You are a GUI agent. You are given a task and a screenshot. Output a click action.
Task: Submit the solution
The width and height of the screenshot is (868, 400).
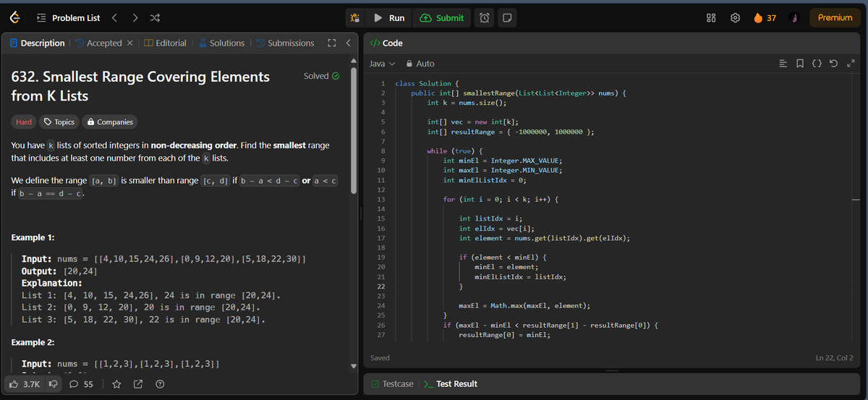click(442, 17)
